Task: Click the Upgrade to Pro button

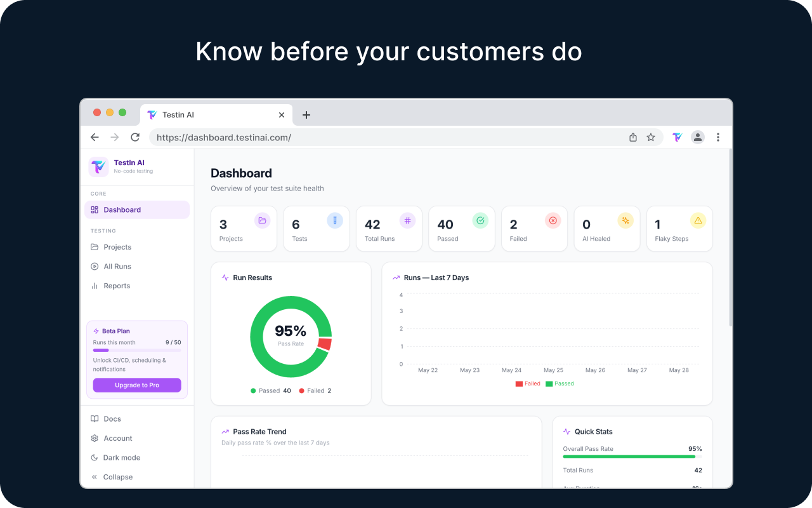Action: 137,385
